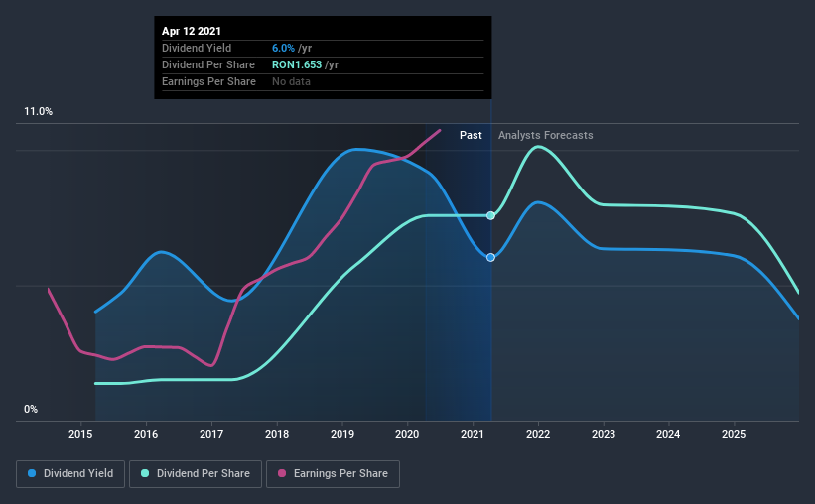Click the No data earnings value
Screen dimensions: 815x504
tap(291, 81)
